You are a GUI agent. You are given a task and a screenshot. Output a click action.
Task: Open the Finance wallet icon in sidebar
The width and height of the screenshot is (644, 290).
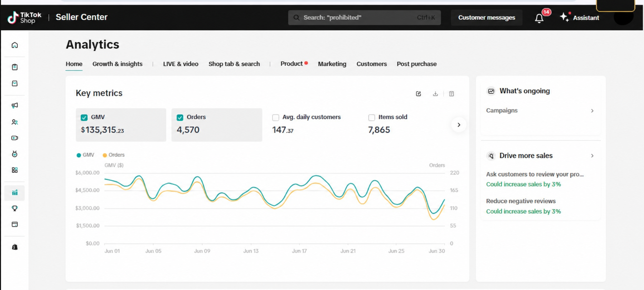[x=14, y=224]
